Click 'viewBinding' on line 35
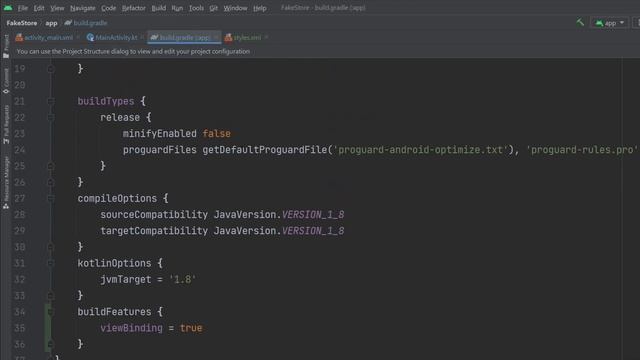Image resolution: width=640 pixels, height=360 pixels. point(131,328)
